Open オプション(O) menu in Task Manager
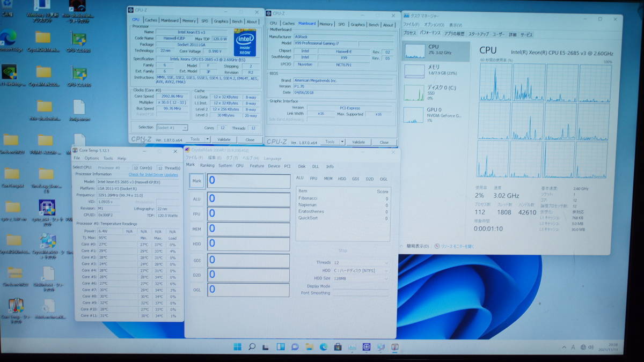 434,25
